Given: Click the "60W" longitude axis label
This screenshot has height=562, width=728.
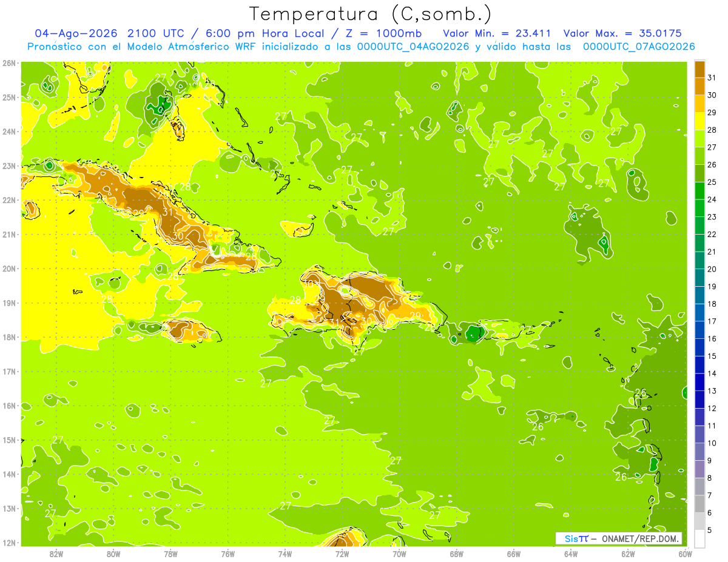Looking at the screenshot, I should 685,554.
